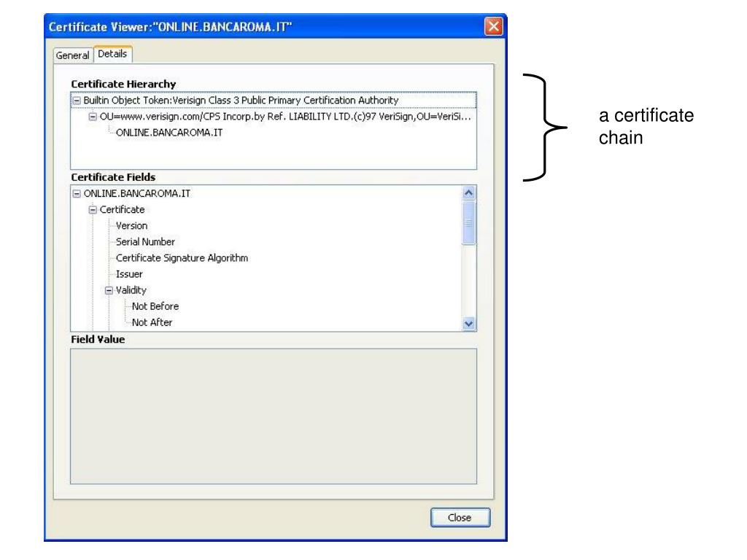
Task: Select the Details tab
Action: pyautogui.click(x=112, y=54)
